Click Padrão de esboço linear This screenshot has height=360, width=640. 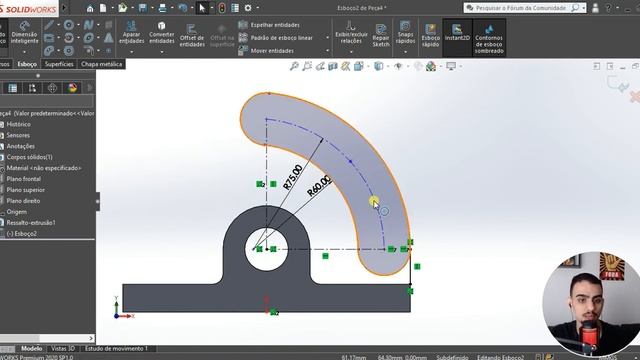click(276, 38)
